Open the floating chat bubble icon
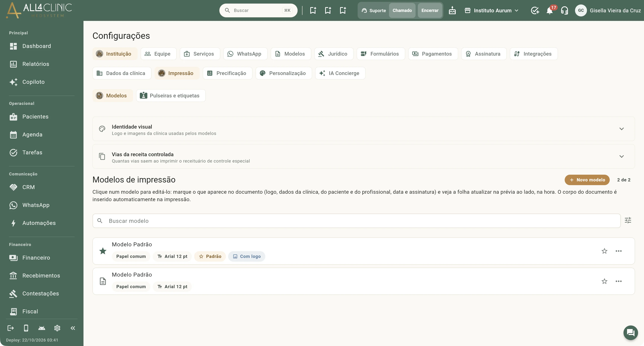 tap(631, 333)
